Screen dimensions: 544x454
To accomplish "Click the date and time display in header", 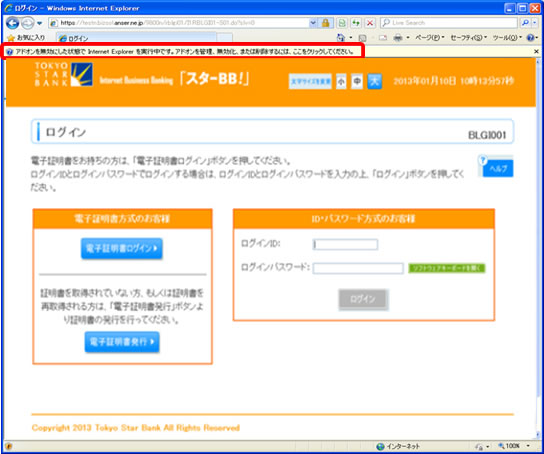I will [453, 81].
